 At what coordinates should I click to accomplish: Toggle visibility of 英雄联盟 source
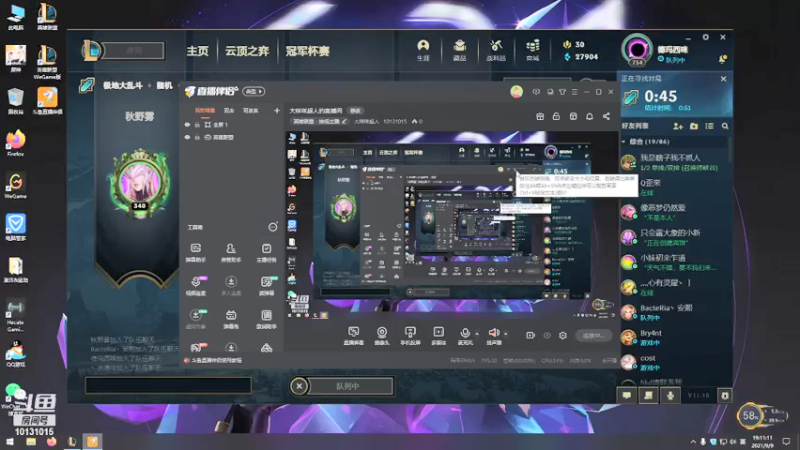(x=187, y=137)
